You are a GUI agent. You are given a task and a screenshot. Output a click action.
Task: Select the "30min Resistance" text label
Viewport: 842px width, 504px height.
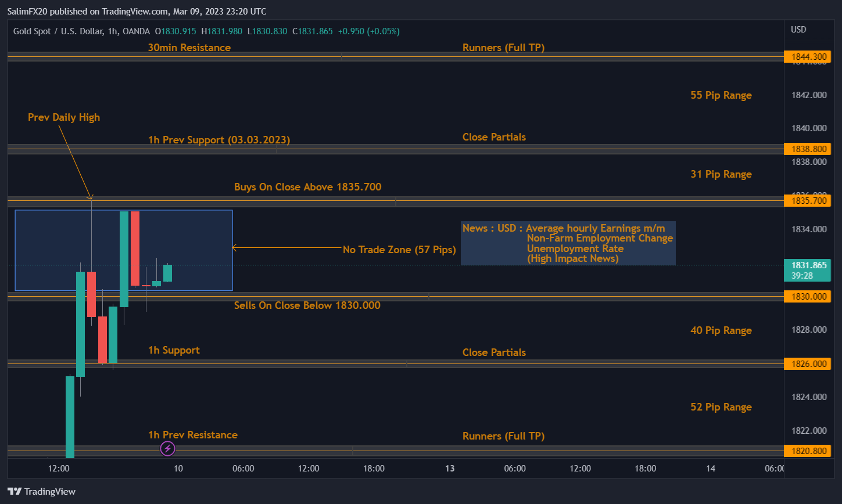coord(189,48)
